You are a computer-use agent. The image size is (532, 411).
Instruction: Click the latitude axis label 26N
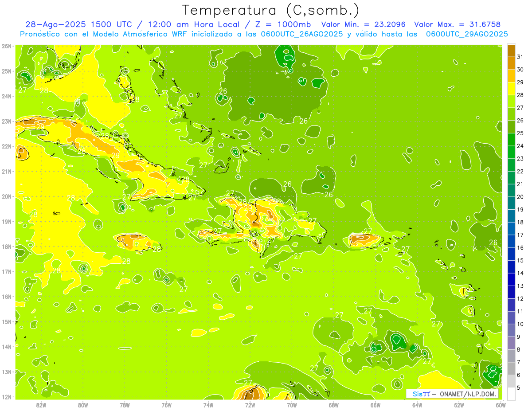6,46
